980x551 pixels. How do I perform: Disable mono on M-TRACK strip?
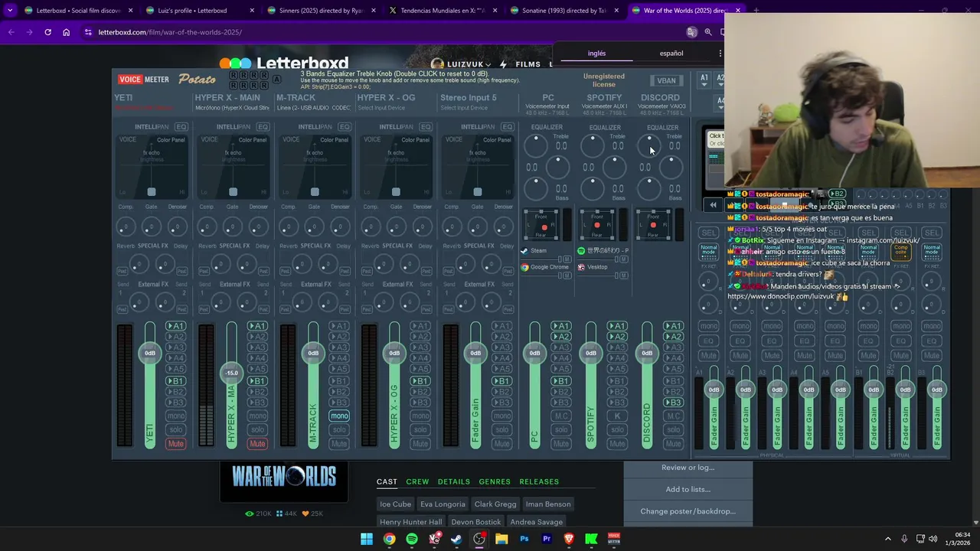[339, 416]
